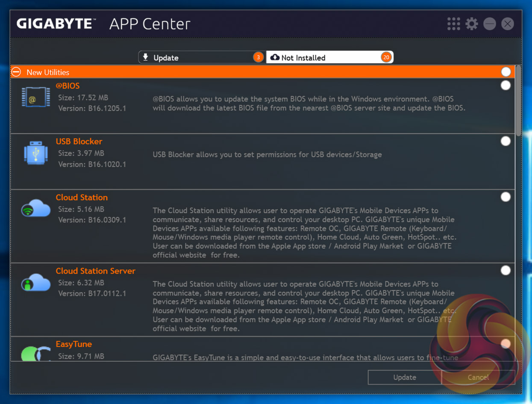
Task: Click the USB Blocker icon
Action: click(36, 153)
